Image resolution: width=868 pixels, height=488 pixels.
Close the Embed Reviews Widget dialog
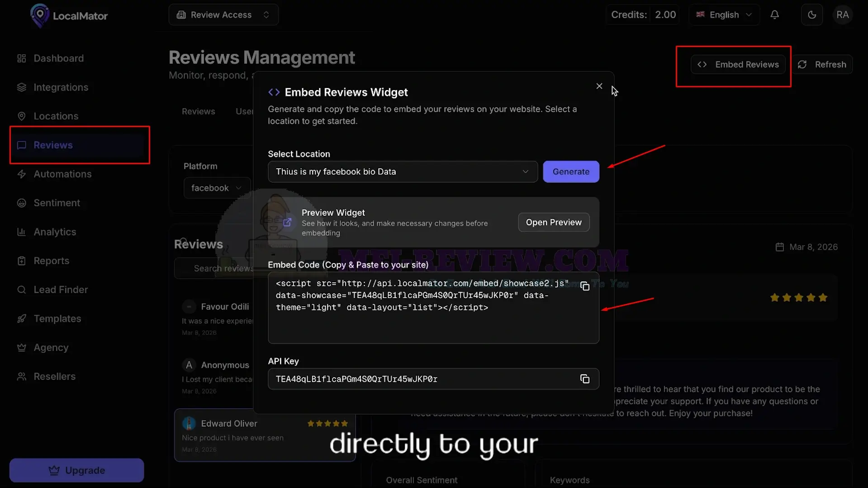(x=599, y=86)
